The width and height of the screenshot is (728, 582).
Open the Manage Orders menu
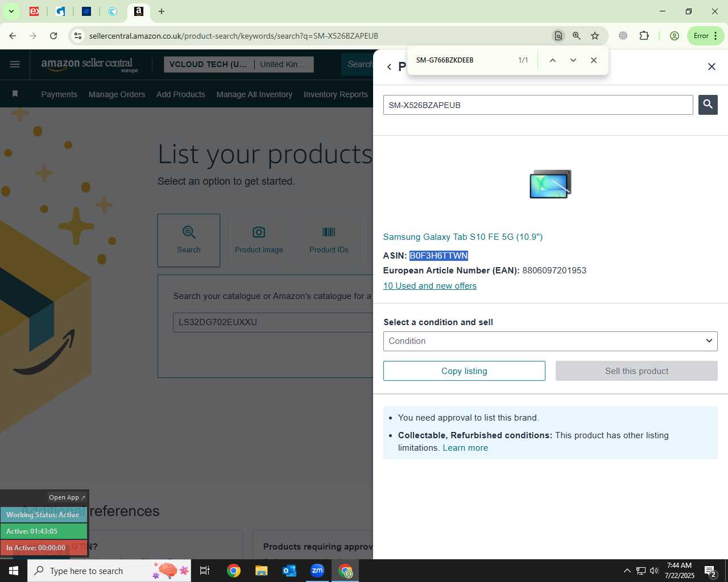click(117, 94)
